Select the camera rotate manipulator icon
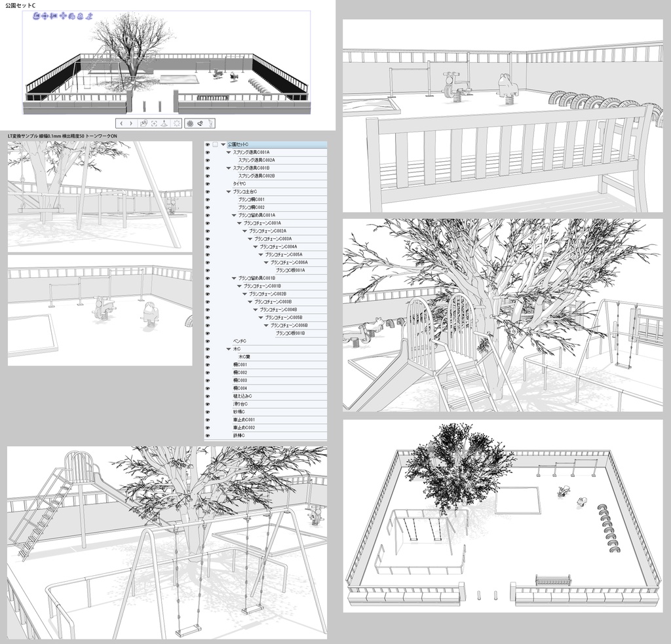 pyautogui.click(x=37, y=16)
